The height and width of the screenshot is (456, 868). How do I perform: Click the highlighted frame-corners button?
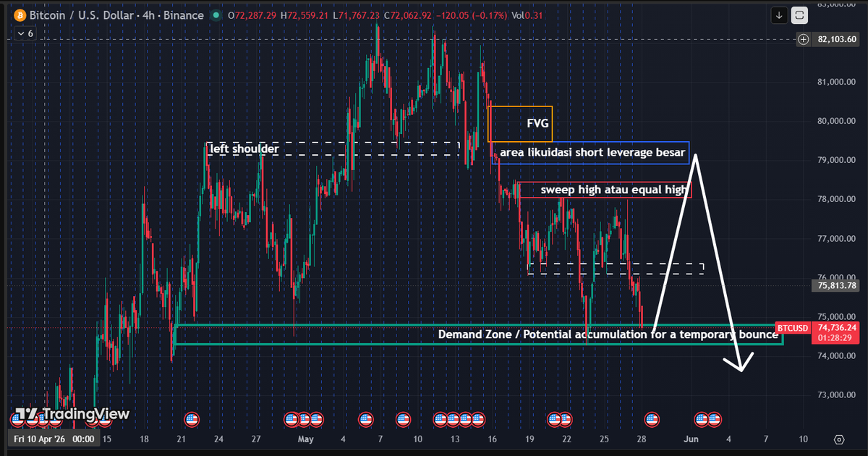click(x=799, y=14)
